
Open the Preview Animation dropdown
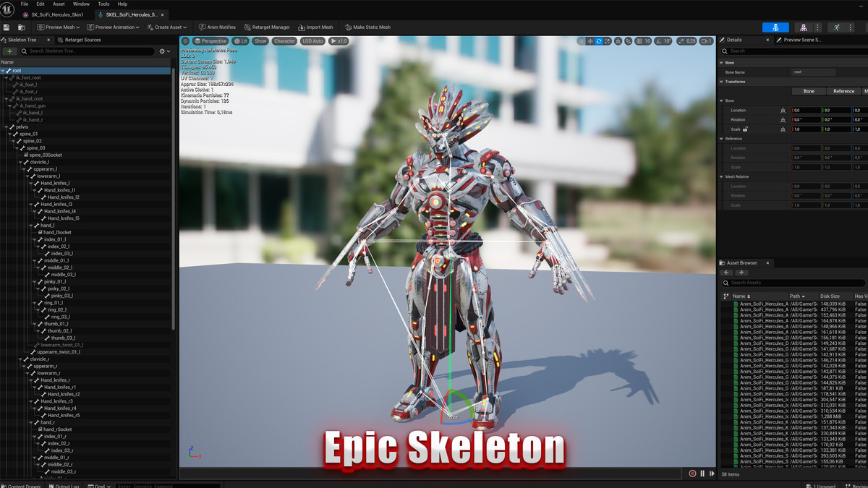(x=114, y=27)
